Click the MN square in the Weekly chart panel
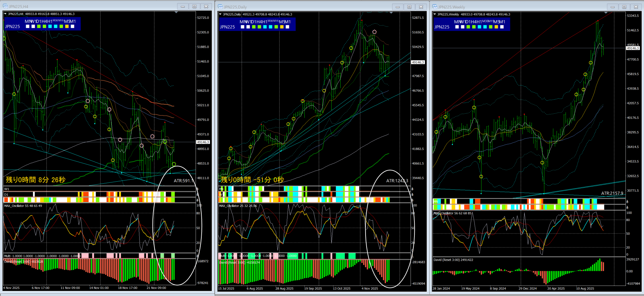 [457, 27]
